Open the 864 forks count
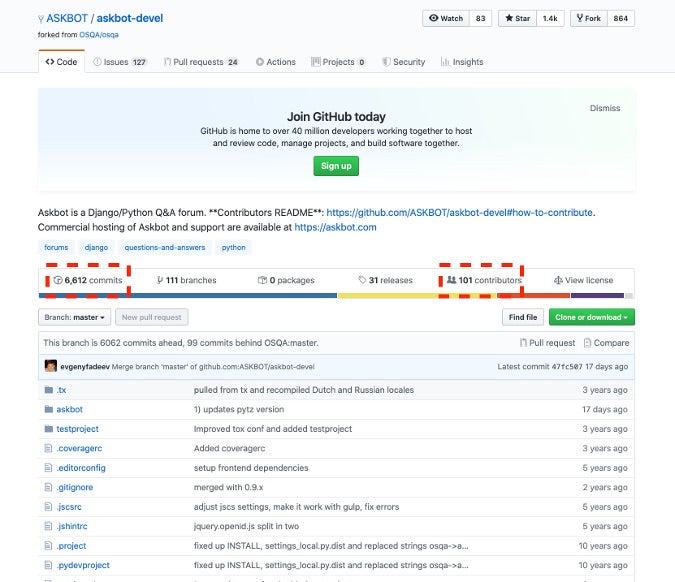Viewport: 675px width, 582px height. [621, 19]
